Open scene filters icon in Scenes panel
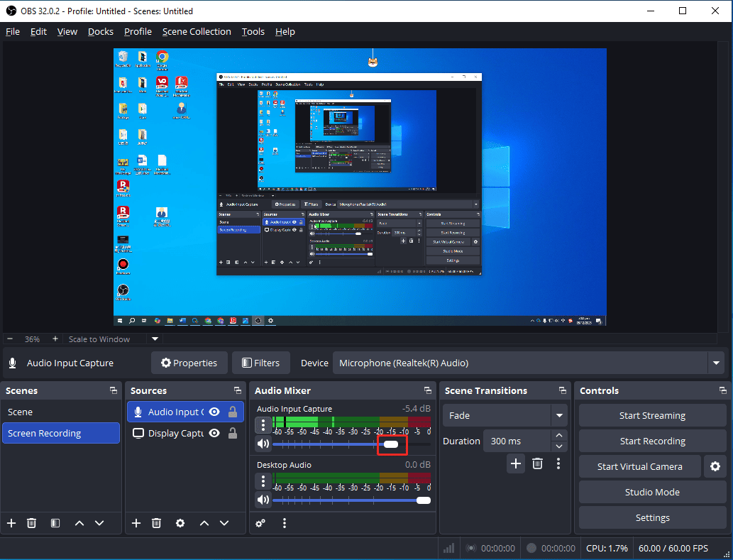Screen dimensions: 733x560 point(55,523)
